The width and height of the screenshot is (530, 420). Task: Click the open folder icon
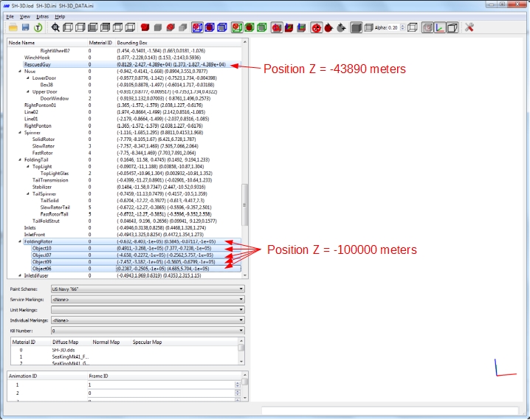pyautogui.click(x=13, y=28)
